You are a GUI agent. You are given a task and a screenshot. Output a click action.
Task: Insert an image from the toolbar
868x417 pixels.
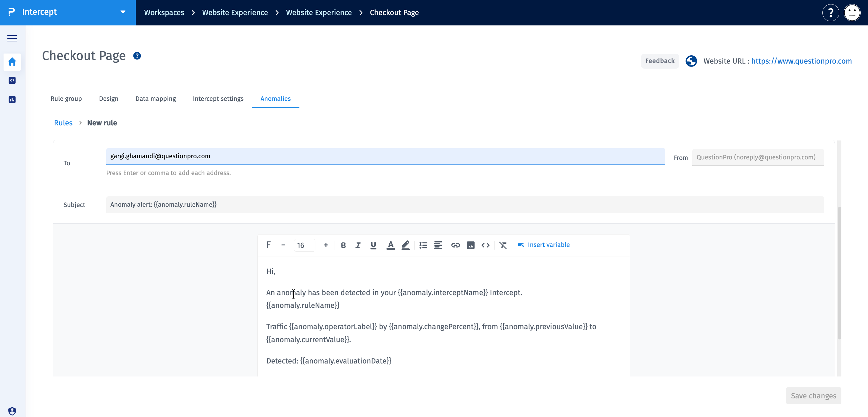coord(470,245)
